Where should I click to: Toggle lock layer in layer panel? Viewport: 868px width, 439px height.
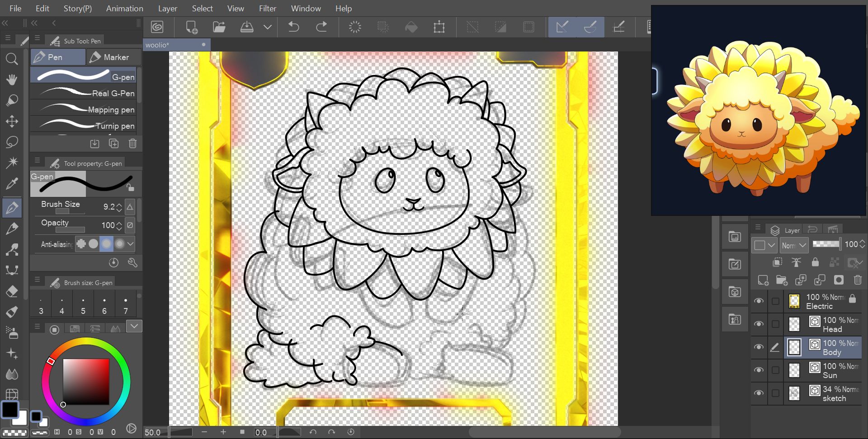tap(815, 262)
